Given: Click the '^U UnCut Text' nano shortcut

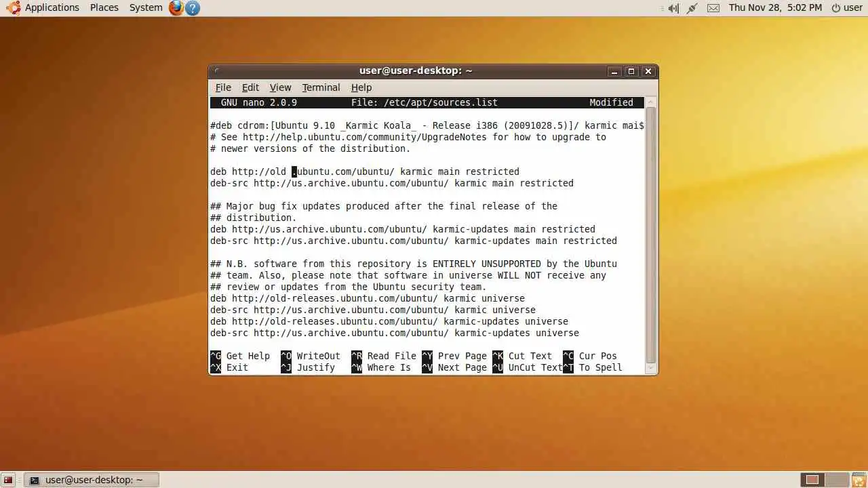Looking at the screenshot, I should tap(528, 367).
